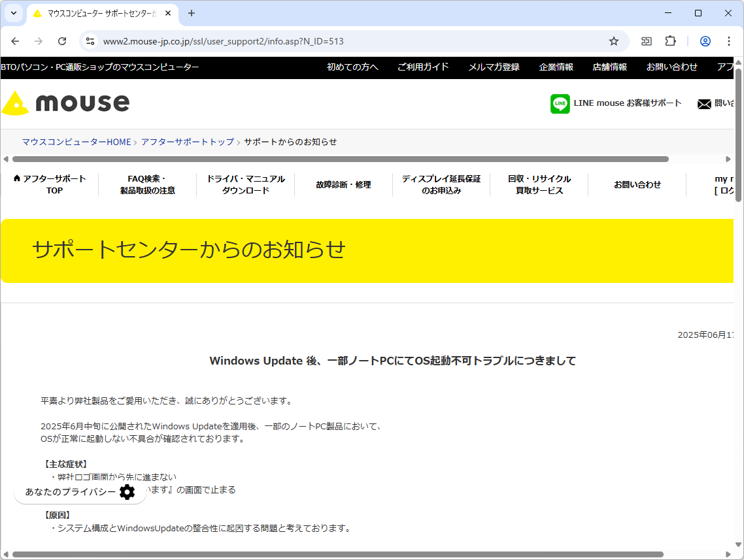Click the アフターサポートトップ breadcrumb link
This screenshot has height=560, width=744.
[188, 142]
